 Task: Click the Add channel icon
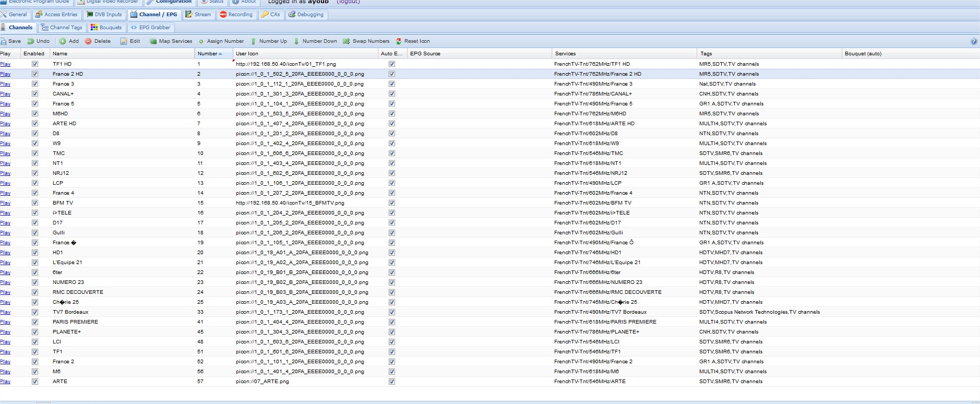pos(63,41)
